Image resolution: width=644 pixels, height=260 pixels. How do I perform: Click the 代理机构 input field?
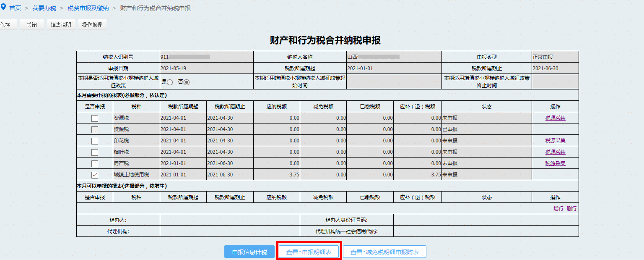point(230,231)
